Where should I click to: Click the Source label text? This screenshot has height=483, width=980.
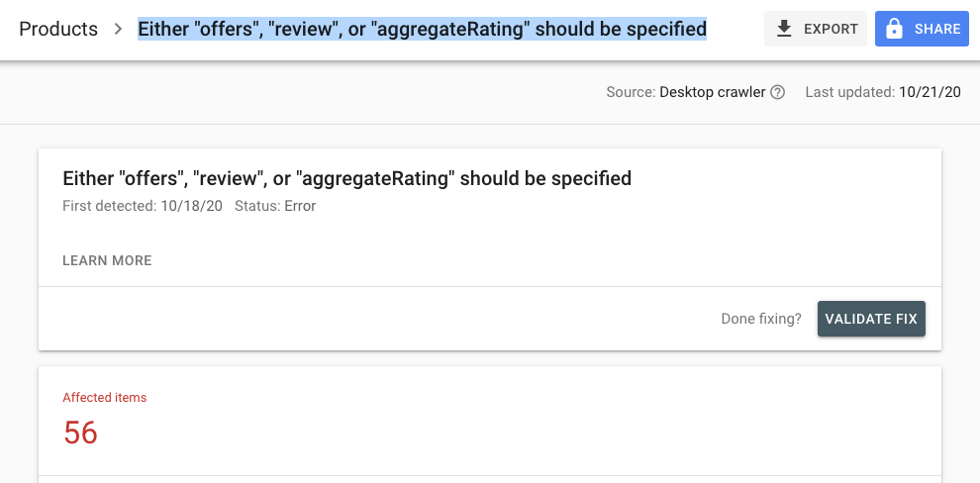coord(631,92)
